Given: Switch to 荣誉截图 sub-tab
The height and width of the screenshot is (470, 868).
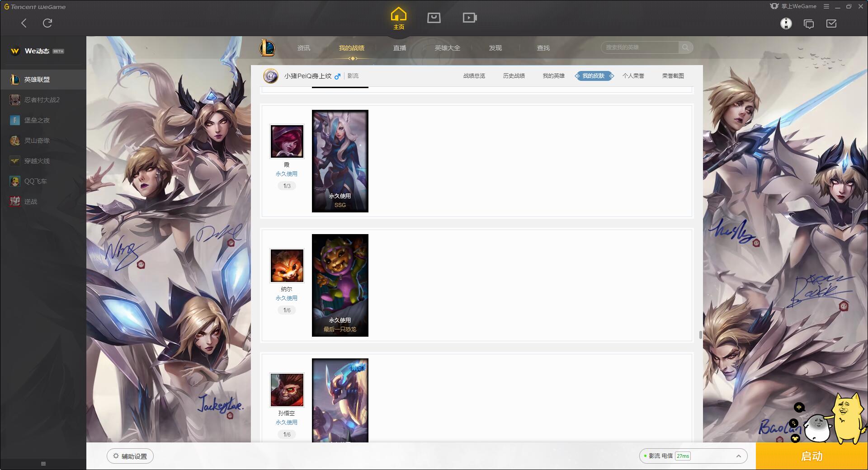Looking at the screenshot, I should [x=673, y=76].
